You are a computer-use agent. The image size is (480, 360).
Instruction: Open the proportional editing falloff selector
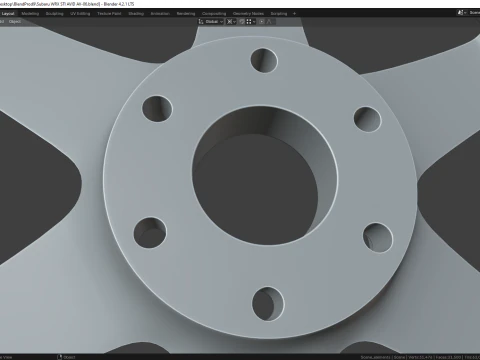(x=269, y=22)
